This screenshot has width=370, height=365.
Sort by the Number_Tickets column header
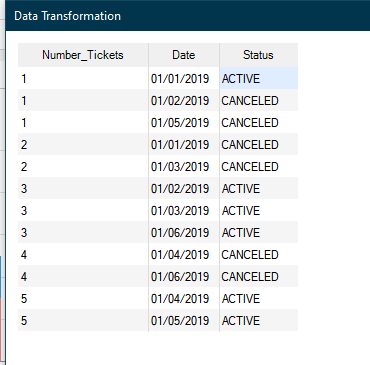coord(83,55)
